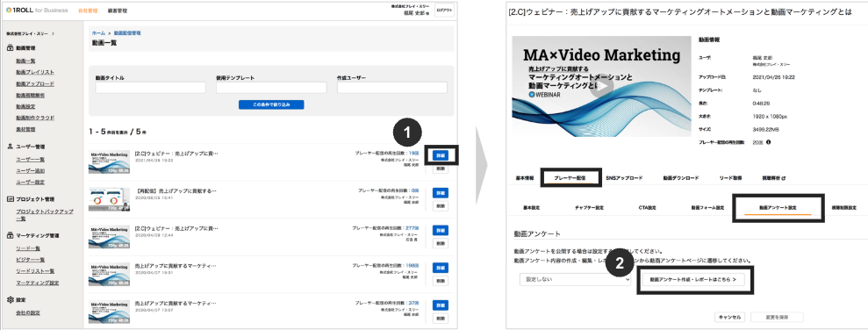
Task: Focus the 使用テンプレート filter field
Action: pos(271,88)
